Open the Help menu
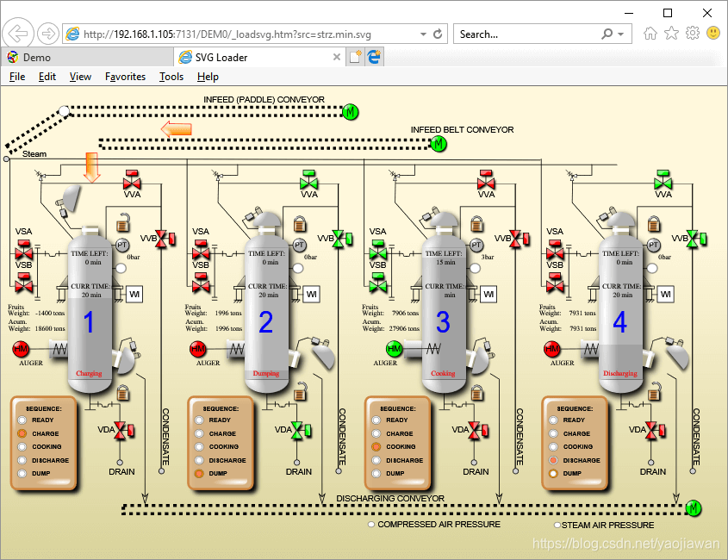Image resolution: width=728 pixels, height=560 pixels. pos(208,77)
